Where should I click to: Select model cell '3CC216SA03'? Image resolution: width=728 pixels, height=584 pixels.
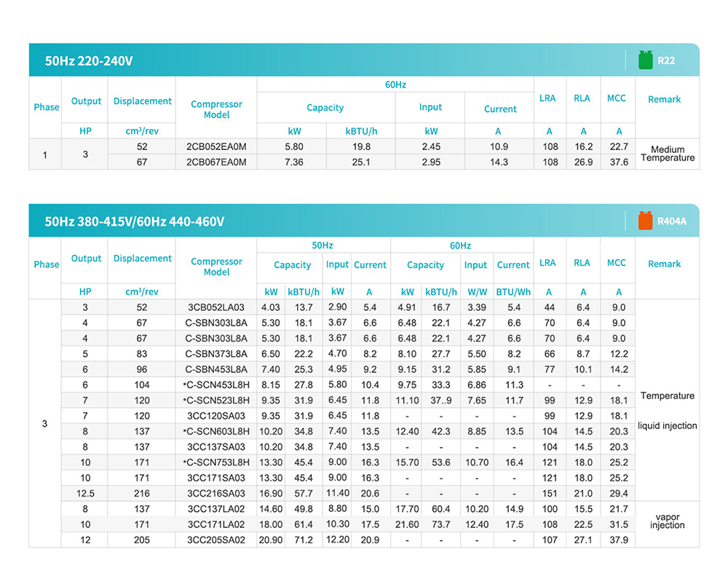216,494
